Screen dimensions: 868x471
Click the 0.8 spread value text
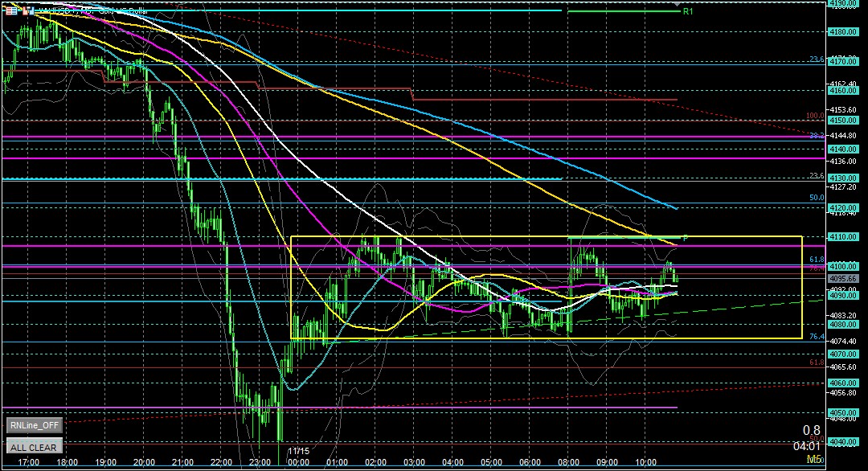(x=811, y=430)
